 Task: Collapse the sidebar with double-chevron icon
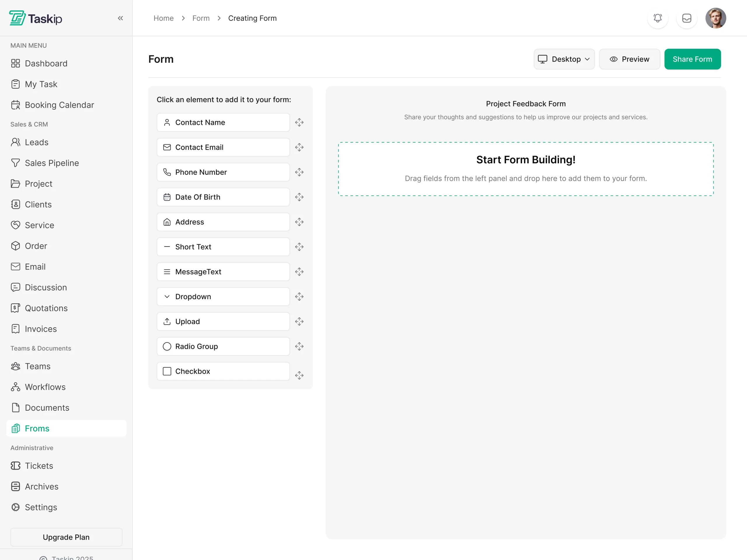click(120, 18)
